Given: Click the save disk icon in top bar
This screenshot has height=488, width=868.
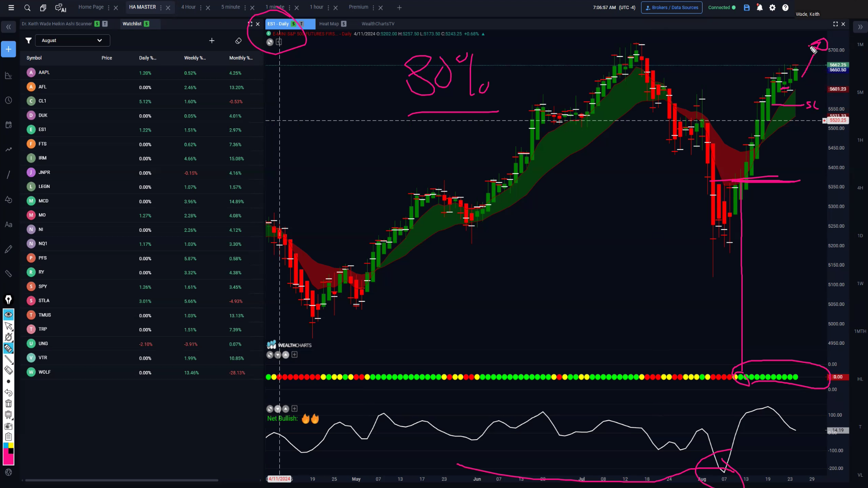Looking at the screenshot, I should click(x=747, y=8).
